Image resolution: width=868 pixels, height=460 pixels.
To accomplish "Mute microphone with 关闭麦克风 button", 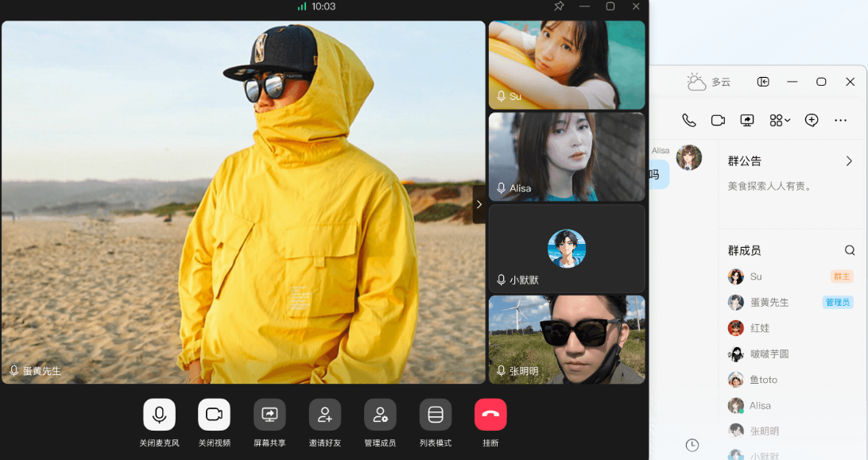I will (x=160, y=415).
